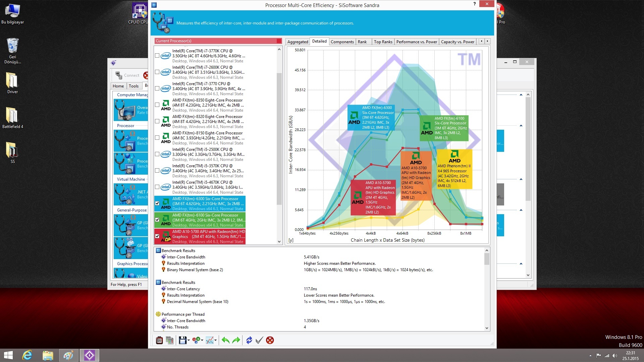Check the AMD FX-8150 Eight-Core checkbox
This screenshot has height=362, width=644.
click(x=157, y=138)
